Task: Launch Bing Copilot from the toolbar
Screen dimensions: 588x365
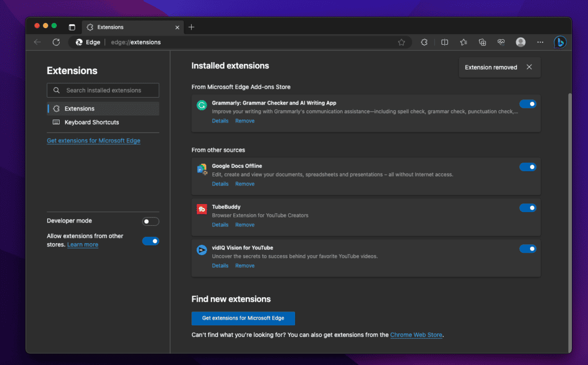Action: pyautogui.click(x=560, y=42)
